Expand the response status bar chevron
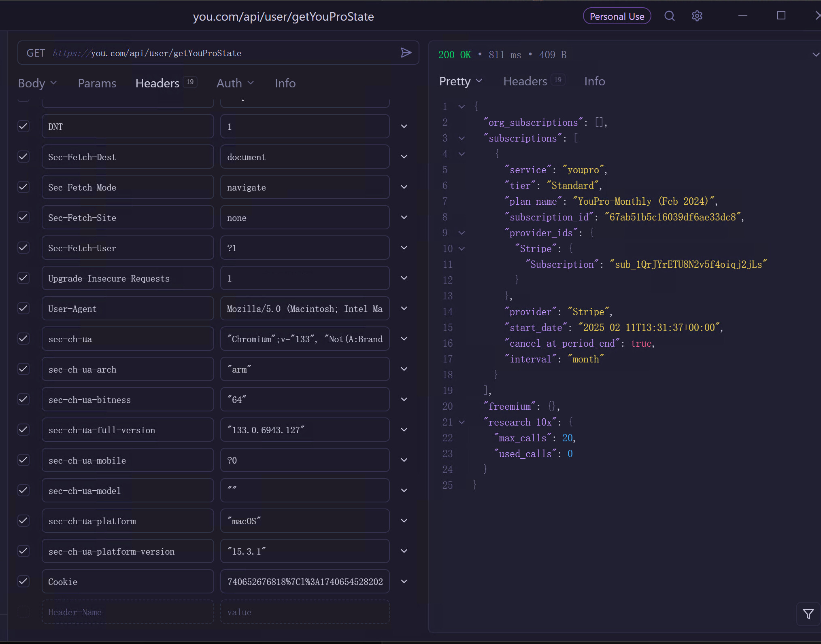The image size is (821, 644). point(815,55)
